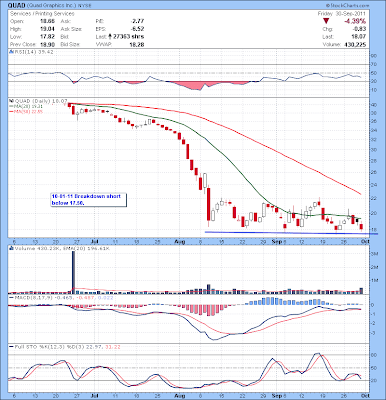Click the Last price 18.07 in header
Viewport: 386px width, 400px height.
coord(359,37)
